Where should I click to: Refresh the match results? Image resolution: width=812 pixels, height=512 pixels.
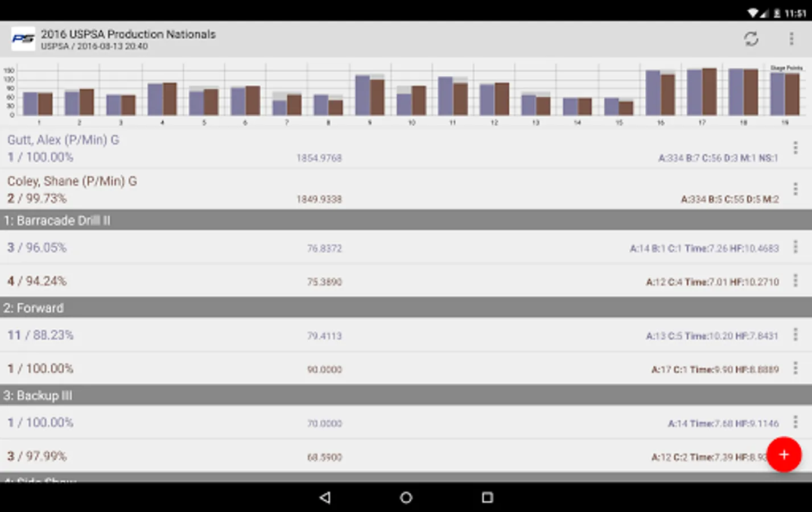pyautogui.click(x=751, y=39)
